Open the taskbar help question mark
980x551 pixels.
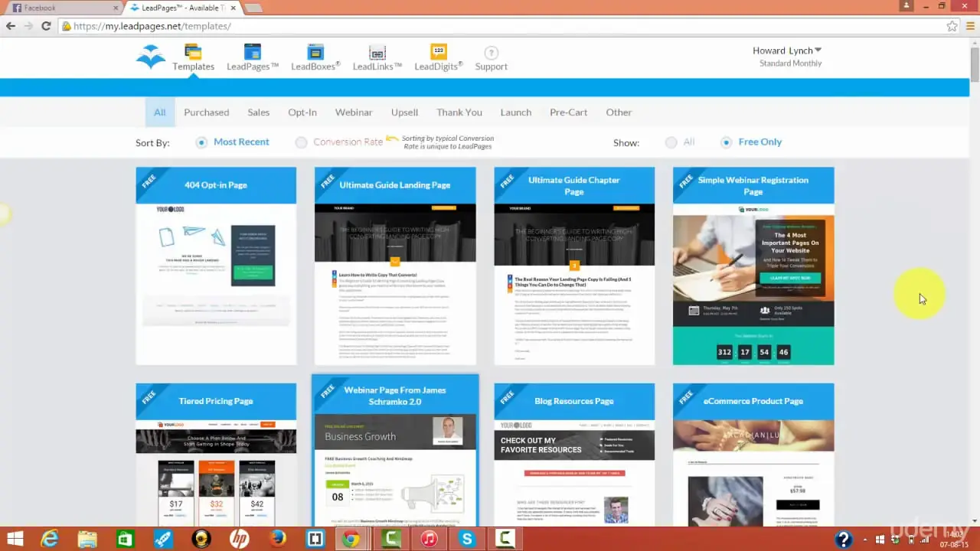(844, 539)
